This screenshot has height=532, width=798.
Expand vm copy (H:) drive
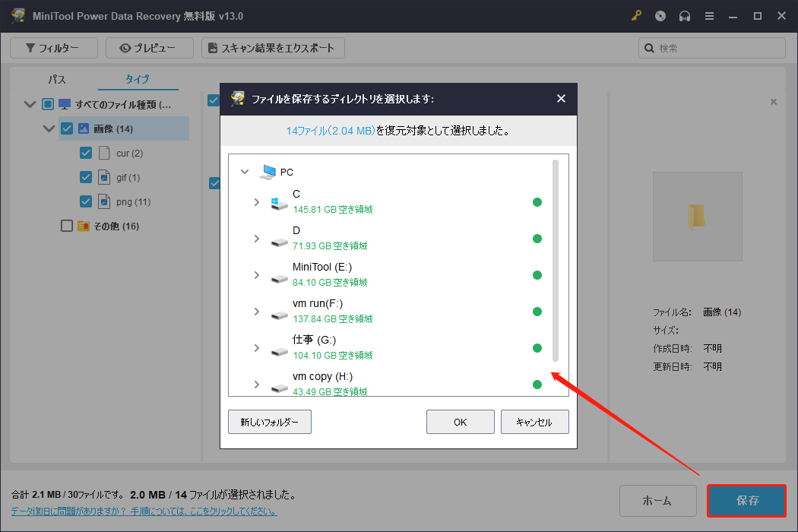257,385
